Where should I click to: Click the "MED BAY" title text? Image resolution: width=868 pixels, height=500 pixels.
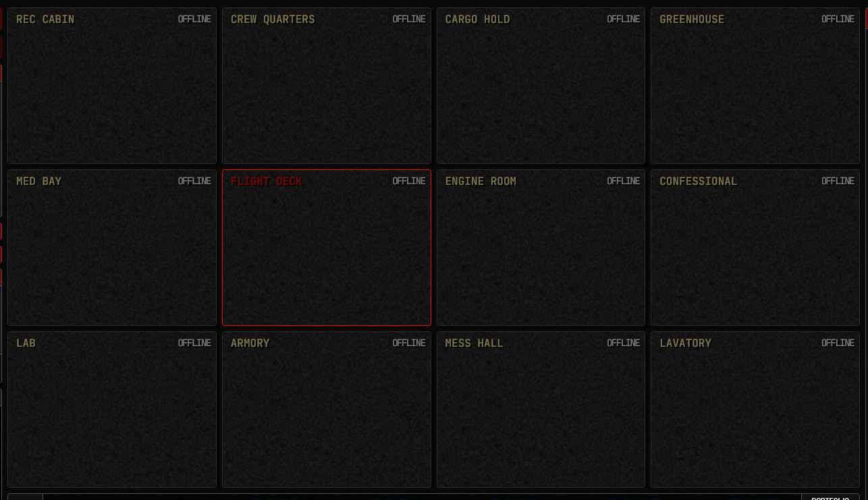(39, 182)
